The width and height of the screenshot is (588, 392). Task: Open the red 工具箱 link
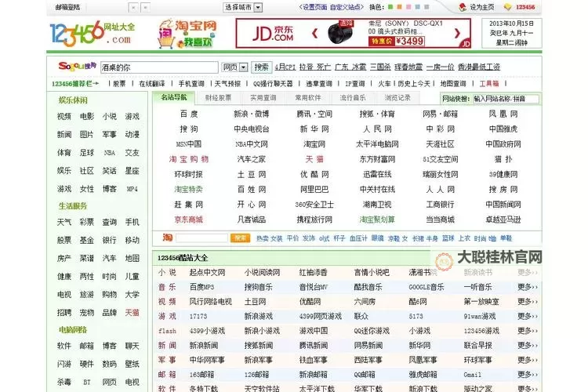pos(489,84)
